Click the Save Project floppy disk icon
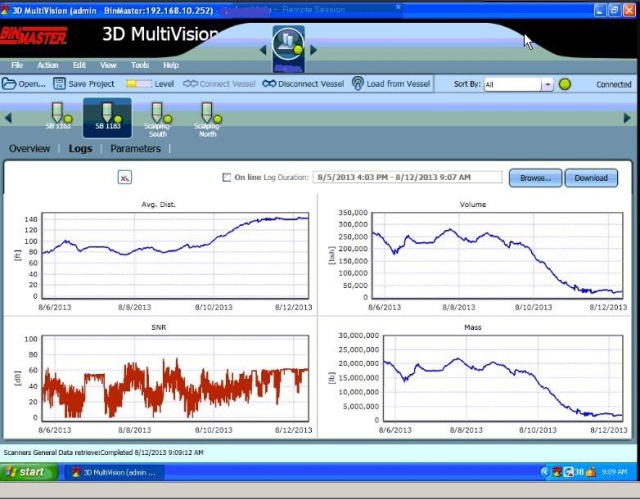The height and width of the screenshot is (500, 640). point(59,84)
